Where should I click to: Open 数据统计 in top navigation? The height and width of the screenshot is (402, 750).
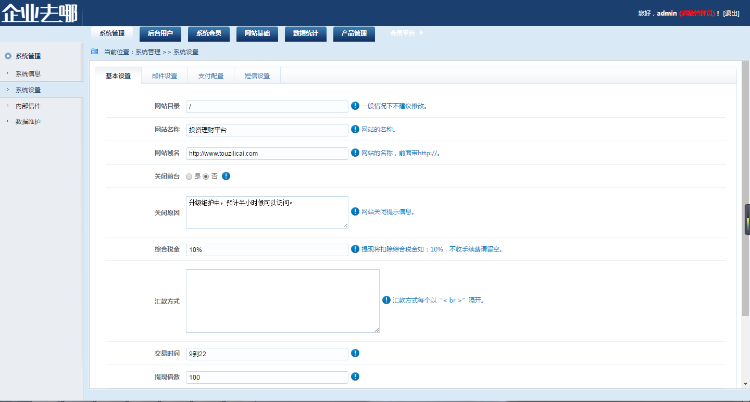(306, 34)
